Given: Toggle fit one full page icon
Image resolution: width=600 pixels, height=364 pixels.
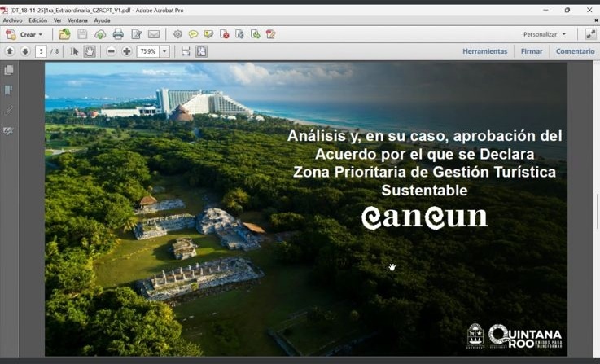Looking at the screenshot, I should click(x=202, y=51).
